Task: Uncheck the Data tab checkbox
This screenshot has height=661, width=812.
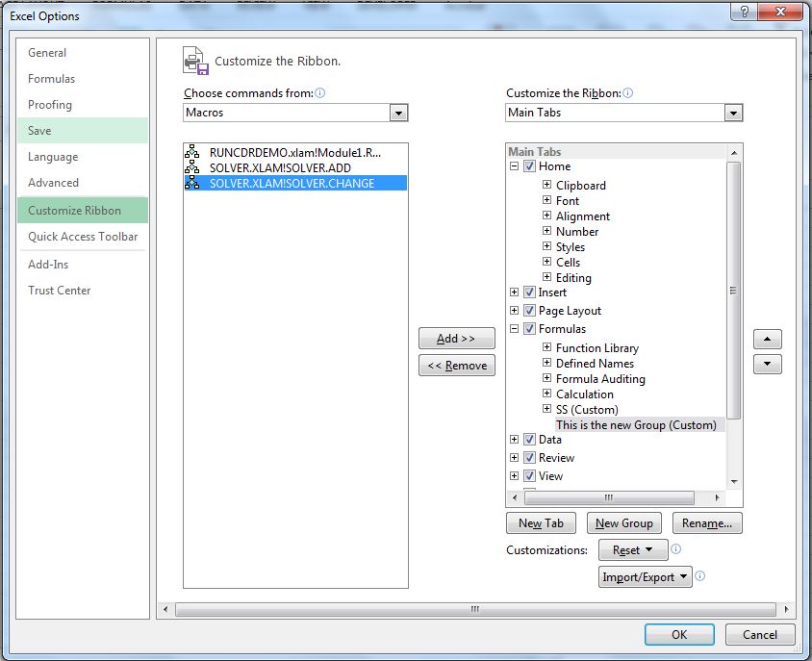Action: coord(529,440)
